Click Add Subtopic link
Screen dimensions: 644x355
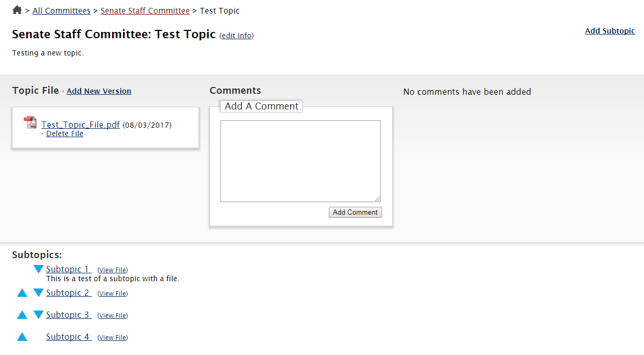[609, 31]
